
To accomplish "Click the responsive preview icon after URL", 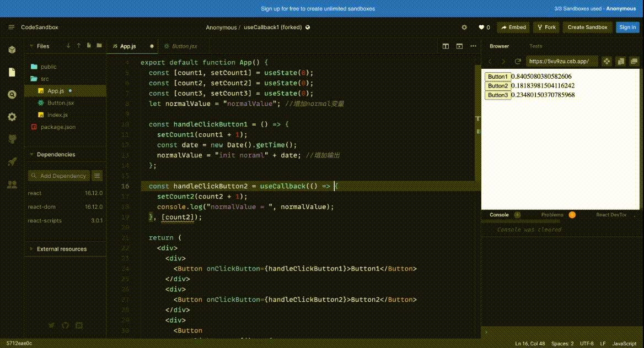I will [x=621, y=61].
